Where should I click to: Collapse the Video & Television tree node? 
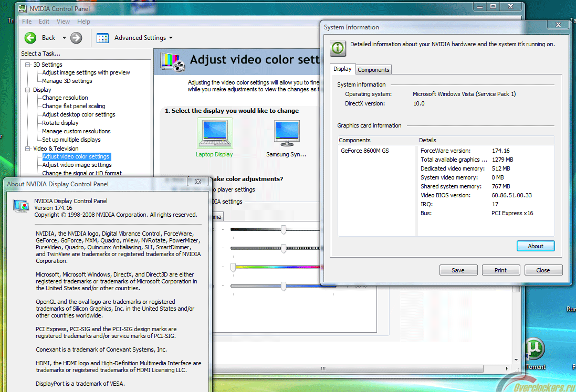click(x=27, y=149)
